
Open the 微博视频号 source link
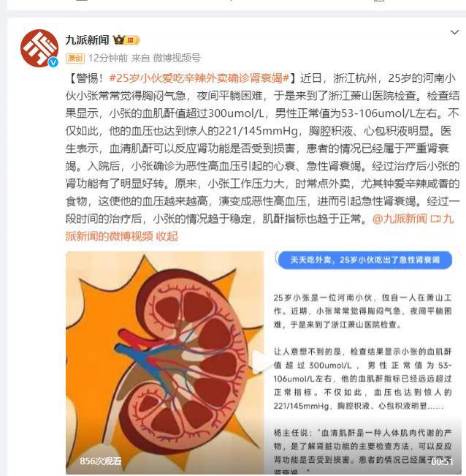click(x=177, y=58)
